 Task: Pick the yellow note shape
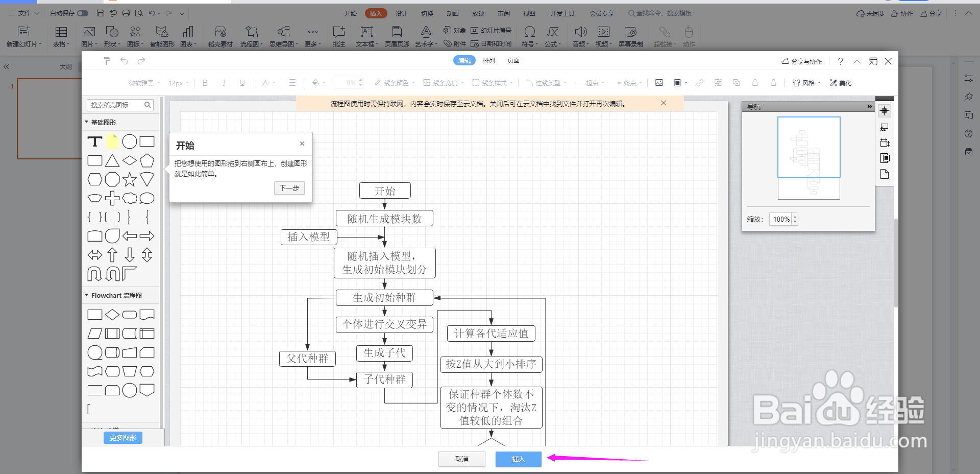pos(112,141)
